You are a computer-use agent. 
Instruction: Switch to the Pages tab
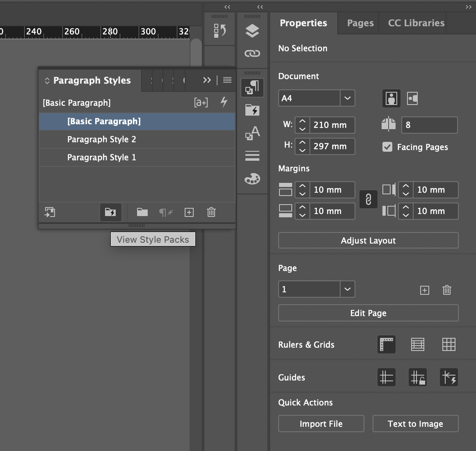click(360, 23)
